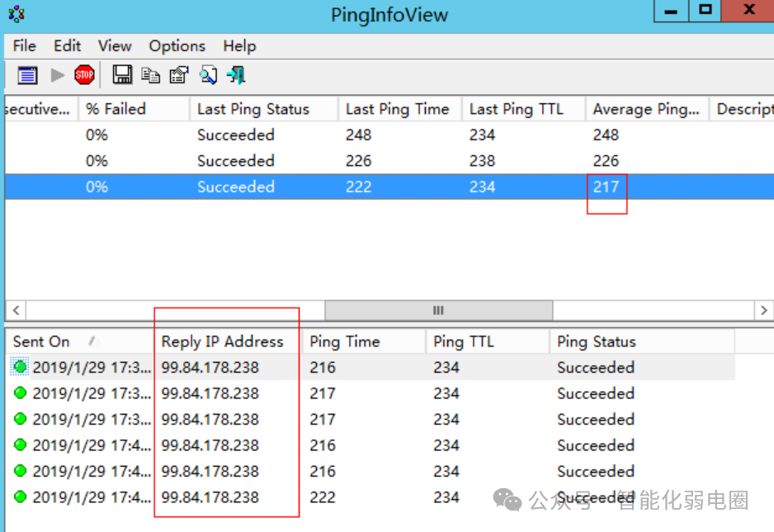Select the host row with last ping time 226

click(x=389, y=161)
